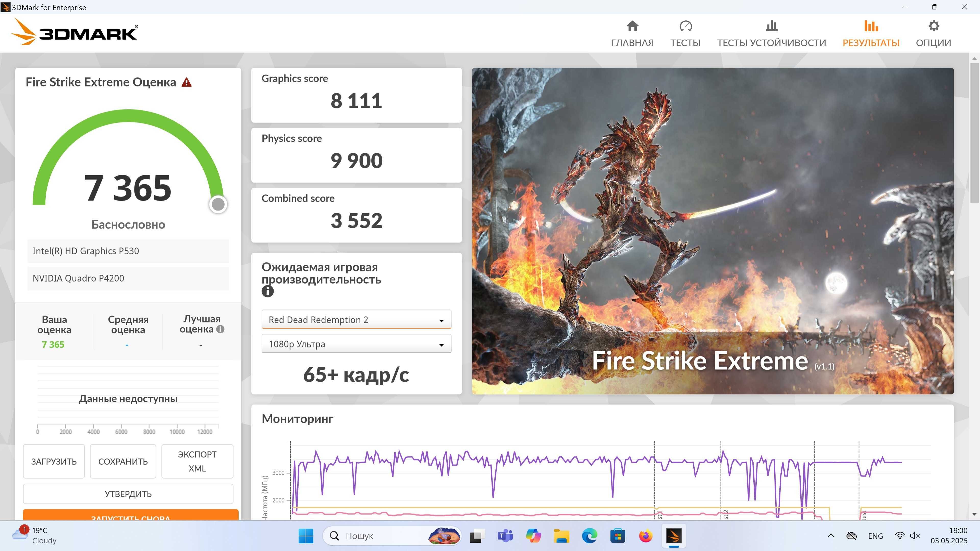This screenshot has width=980, height=551.
Task: Open the Wi-Fi network tray icon
Action: pos(900,536)
